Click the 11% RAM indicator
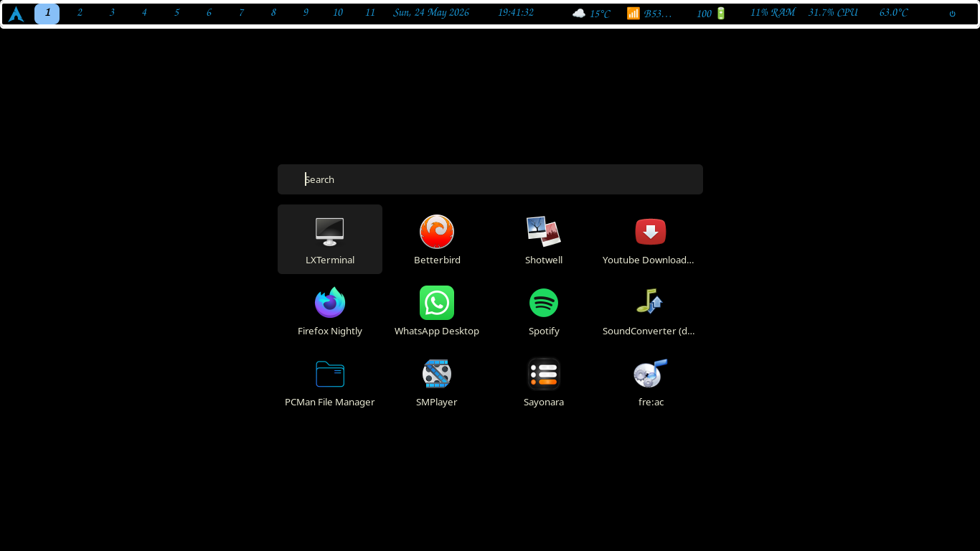This screenshot has width=980, height=551. coord(773,13)
